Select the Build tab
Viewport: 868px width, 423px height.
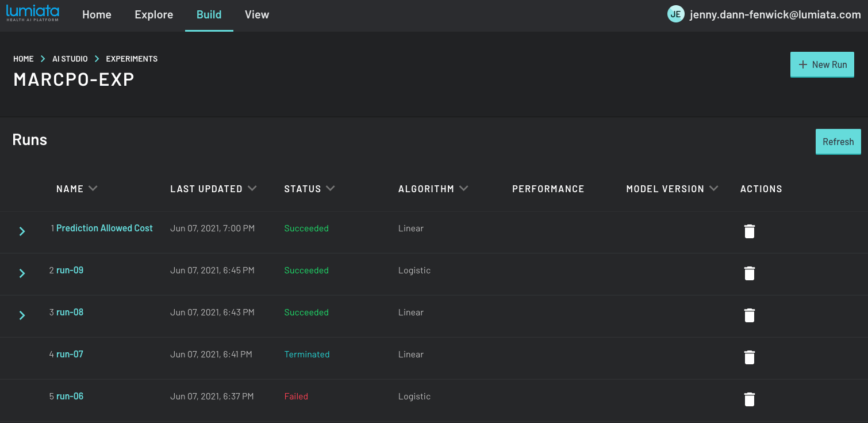pyautogui.click(x=209, y=15)
